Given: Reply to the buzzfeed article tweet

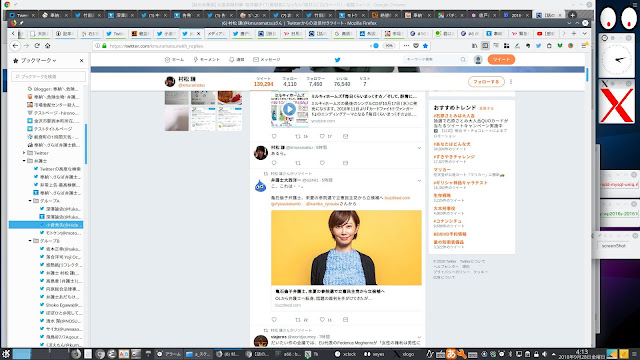Looking at the screenshot, I should [x=274, y=320].
